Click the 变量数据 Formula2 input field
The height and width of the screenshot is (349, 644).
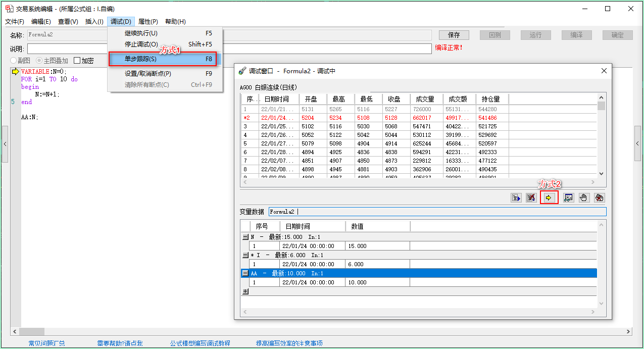point(437,212)
